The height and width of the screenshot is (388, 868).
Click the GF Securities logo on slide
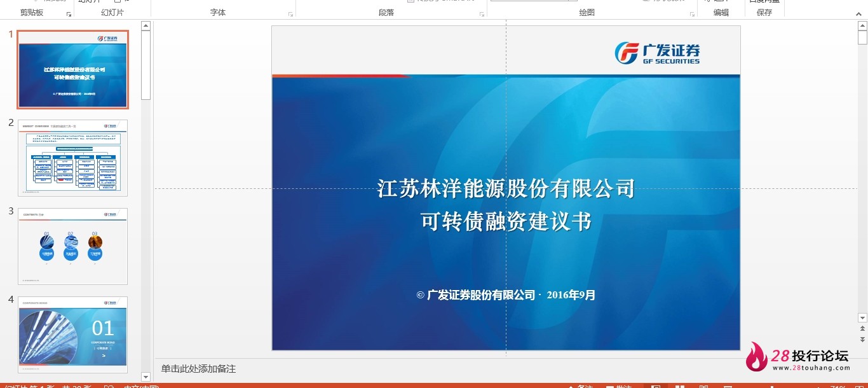pyautogui.click(x=657, y=53)
